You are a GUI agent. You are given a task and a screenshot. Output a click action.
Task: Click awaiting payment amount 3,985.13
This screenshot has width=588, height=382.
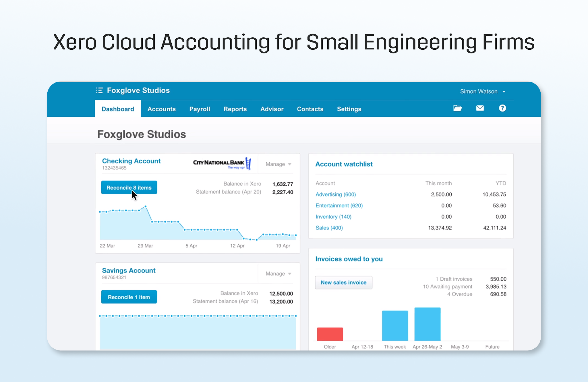click(x=496, y=287)
